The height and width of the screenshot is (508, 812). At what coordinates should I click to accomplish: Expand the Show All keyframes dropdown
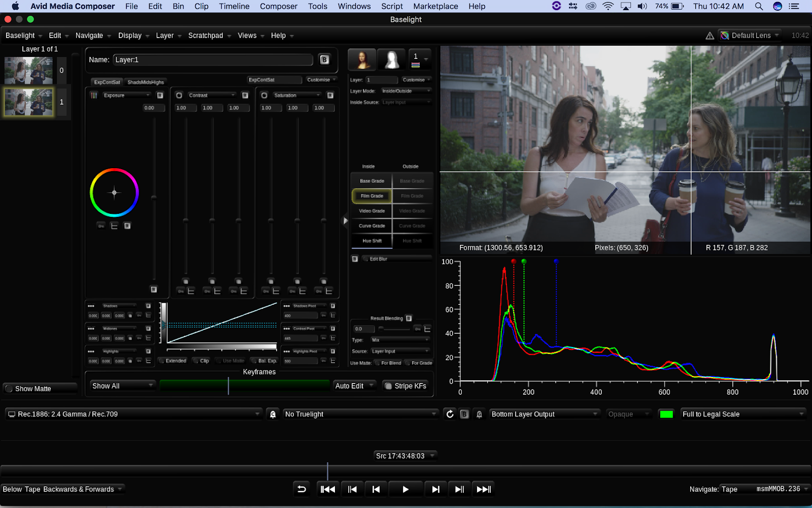click(122, 386)
